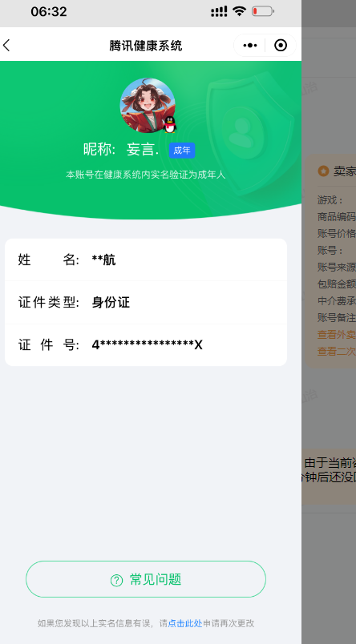Click the 账号备注 row in background window
The image size is (356, 644).
point(336,317)
